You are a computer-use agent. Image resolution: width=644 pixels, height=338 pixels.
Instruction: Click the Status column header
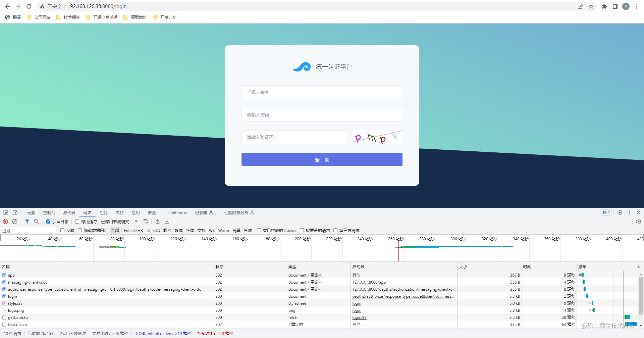[x=250, y=267]
